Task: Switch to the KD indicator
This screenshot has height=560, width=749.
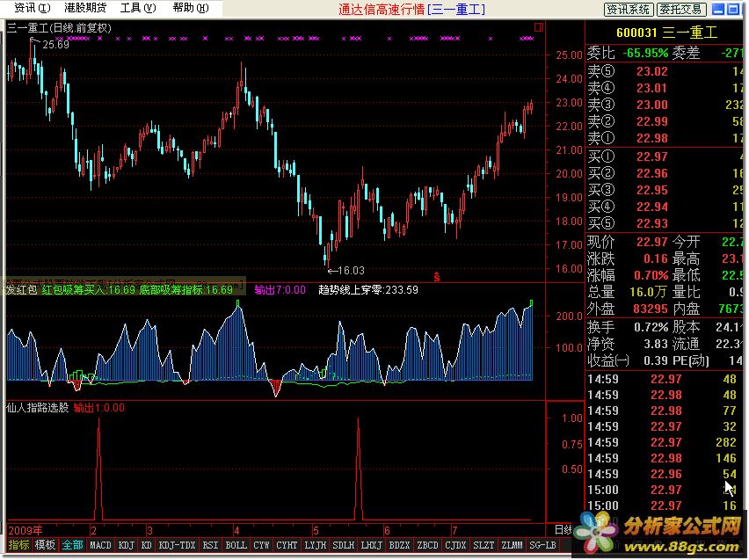Action: (146, 545)
